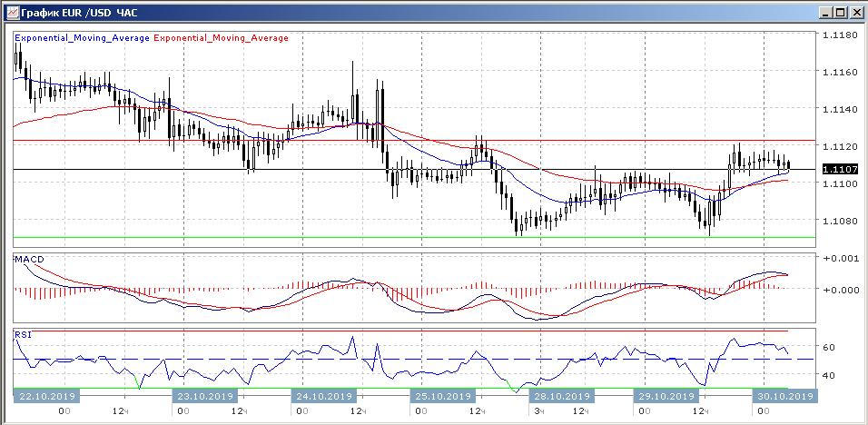Viewport: 868px width, 425px height.
Task: Click the 60 level on RSI scale
Action: (x=829, y=347)
